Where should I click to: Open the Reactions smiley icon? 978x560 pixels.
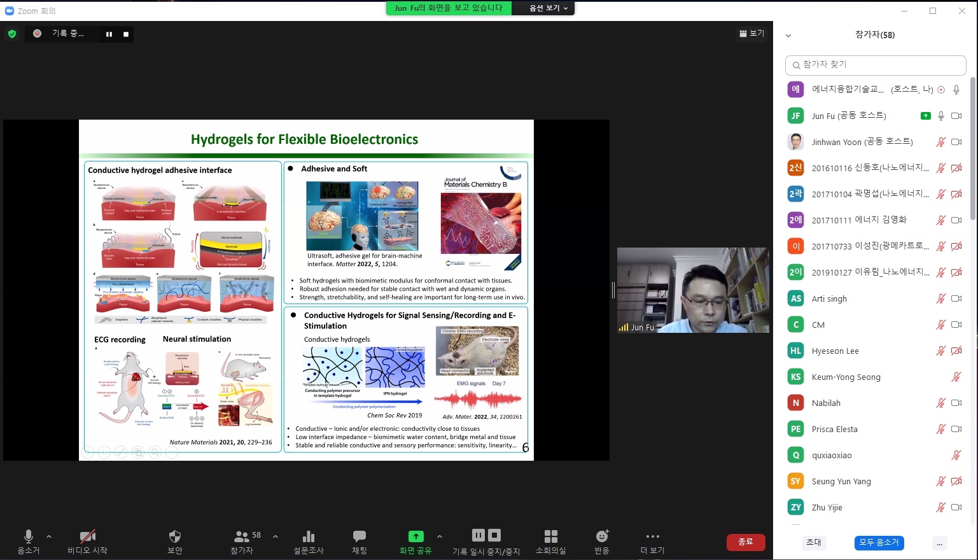coord(602,536)
